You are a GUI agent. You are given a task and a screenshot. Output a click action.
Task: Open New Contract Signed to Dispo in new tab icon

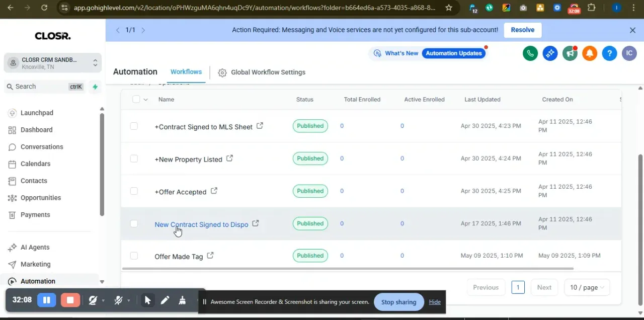point(256,223)
